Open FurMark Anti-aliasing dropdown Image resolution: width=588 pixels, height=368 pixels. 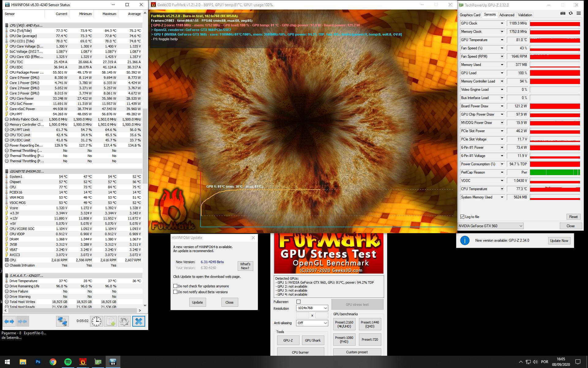coord(312,323)
